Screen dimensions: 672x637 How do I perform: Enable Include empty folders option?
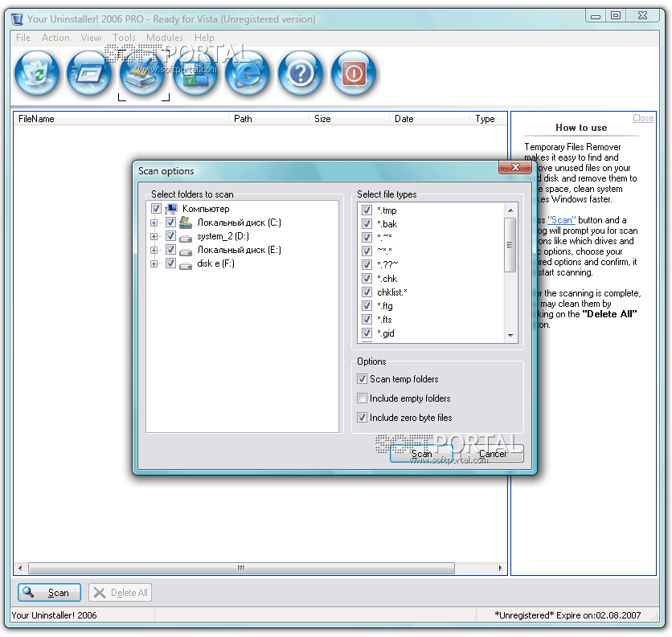click(363, 398)
